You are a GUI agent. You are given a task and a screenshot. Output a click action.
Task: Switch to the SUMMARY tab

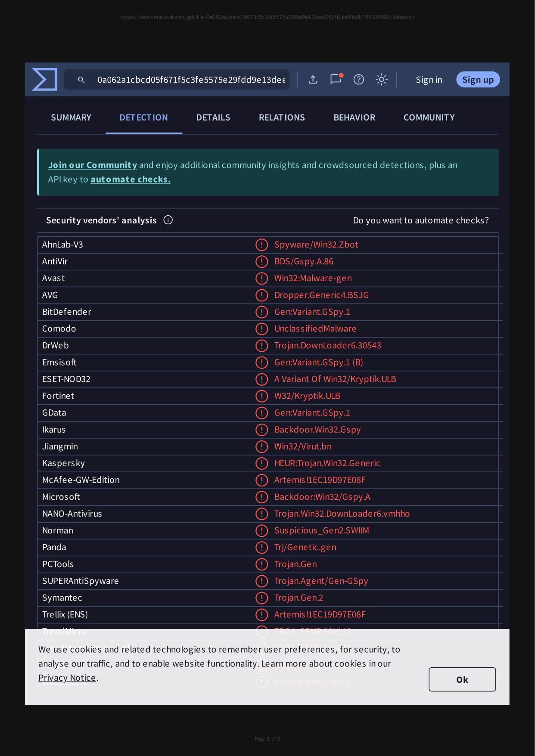coord(71,118)
